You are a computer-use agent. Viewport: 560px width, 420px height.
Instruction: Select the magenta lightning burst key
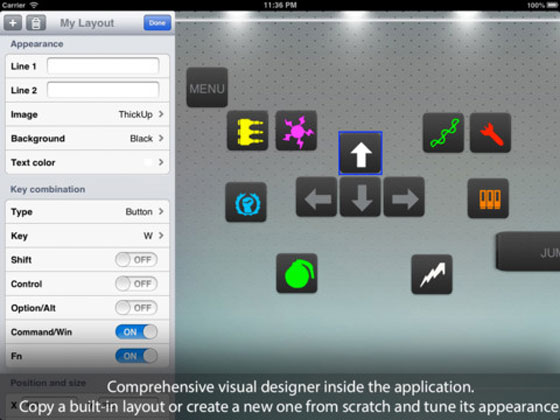coord(296,131)
